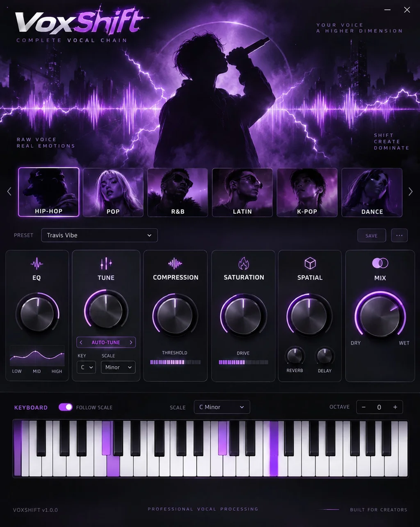
Task: Click the EQ main knob
Action: 37,313
